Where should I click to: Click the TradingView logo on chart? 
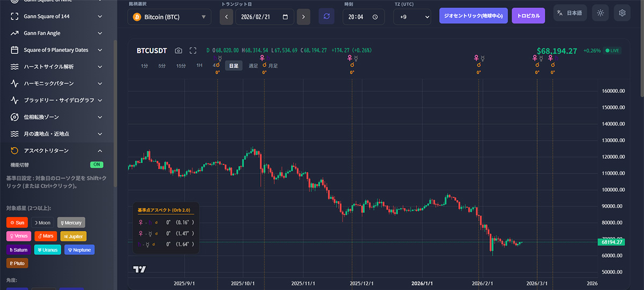pyautogui.click(x=140, y=269)
